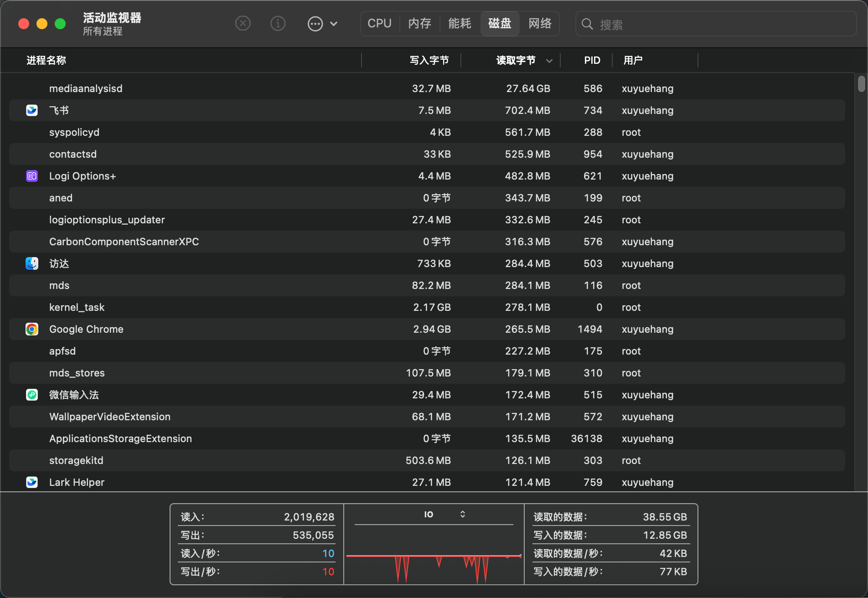Toggle sort order on 读取字节 column
The height and width of the screenshot is (598, 868).
[515, 60]
